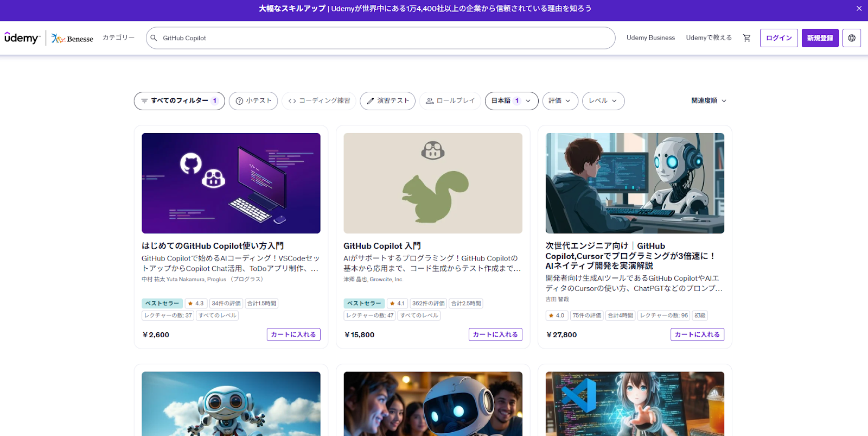Screen dimensions: 868x436
Task: Click the 75件の評価 label
Action: [587, 315]
